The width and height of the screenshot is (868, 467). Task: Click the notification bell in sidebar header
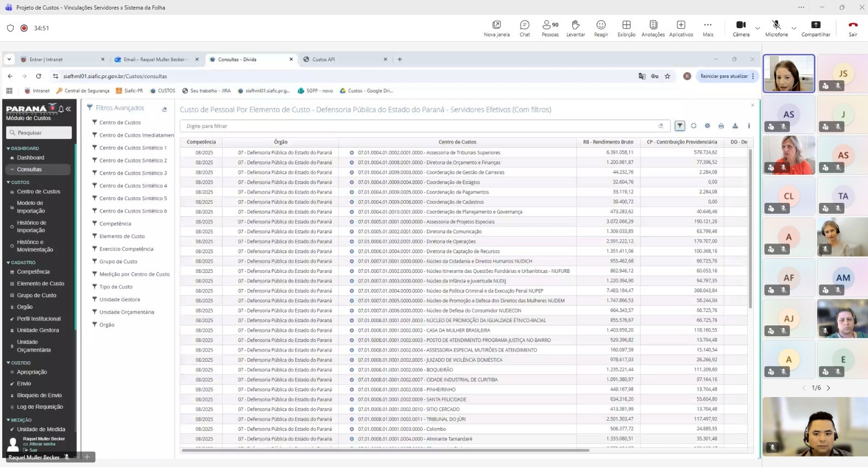click(x=61, y=109)
